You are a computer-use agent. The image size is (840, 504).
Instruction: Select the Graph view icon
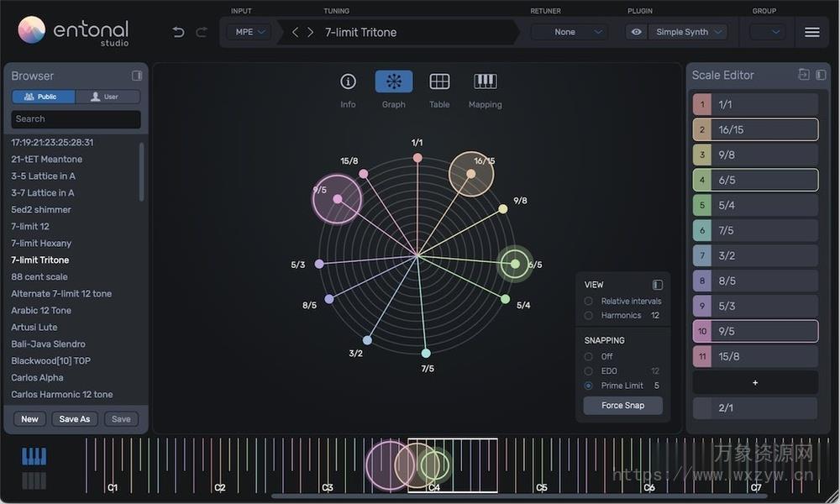coord(393,81)
